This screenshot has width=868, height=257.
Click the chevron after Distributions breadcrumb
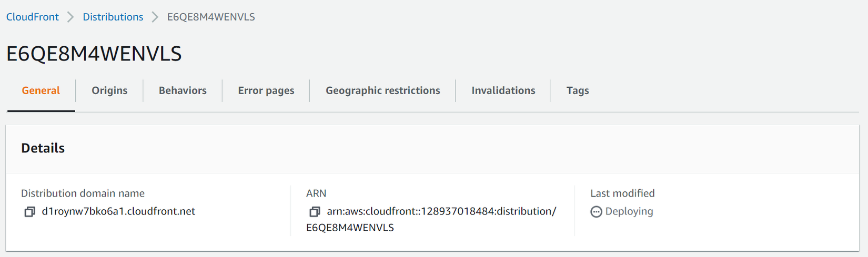pyautogui.click(x=155, y=17)
